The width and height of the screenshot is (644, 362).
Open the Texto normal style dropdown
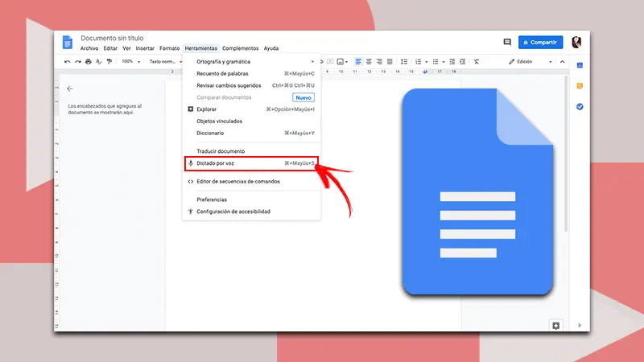[165, 62]
